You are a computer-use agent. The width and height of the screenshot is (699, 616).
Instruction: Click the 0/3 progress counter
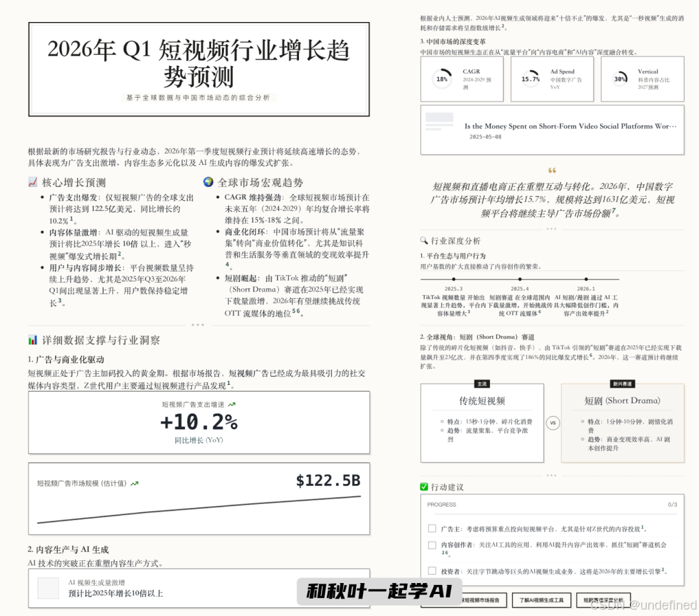(672, 505)
